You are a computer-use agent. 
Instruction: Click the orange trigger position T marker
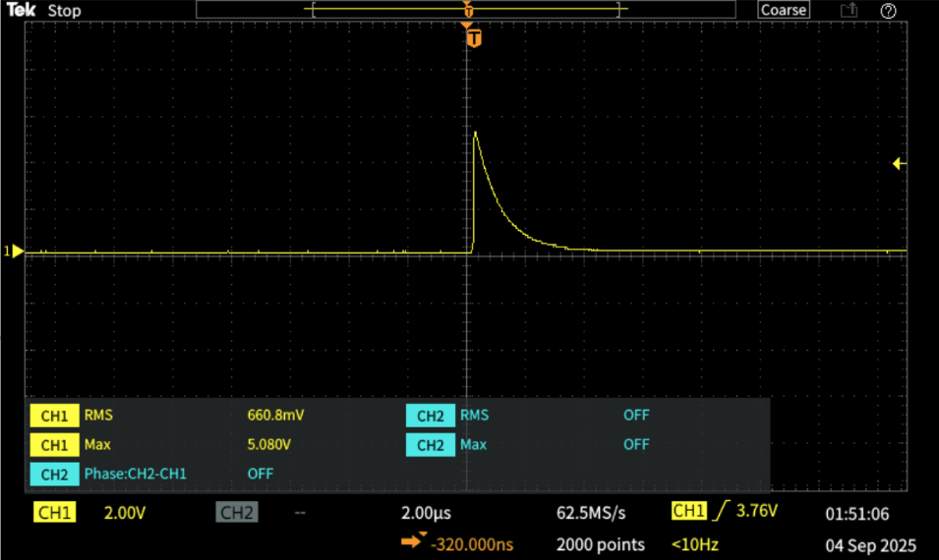coord(474,39)
